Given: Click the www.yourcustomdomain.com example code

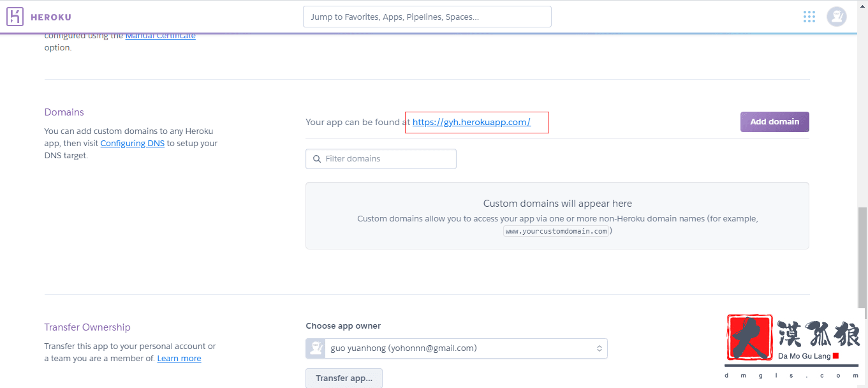Looking at the screenshot, I should tap(555, 231).
